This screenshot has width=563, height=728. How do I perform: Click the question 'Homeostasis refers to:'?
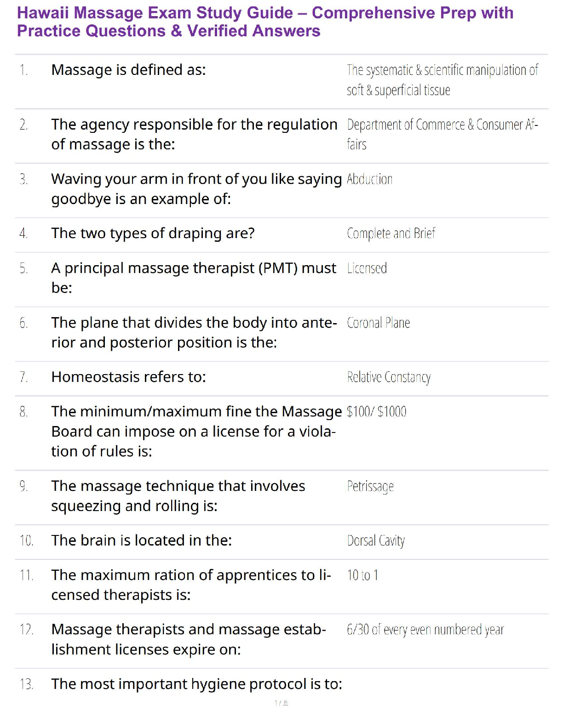[128, 377]
